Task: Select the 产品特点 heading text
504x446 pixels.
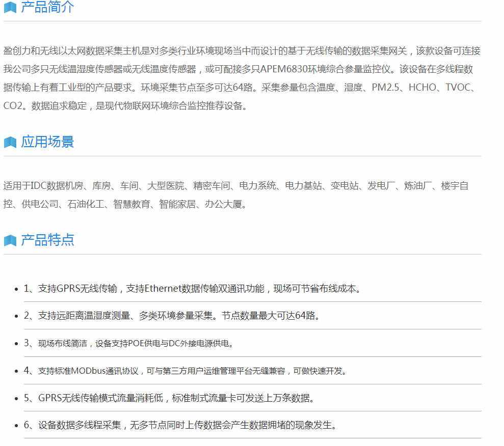Action: click(47, 240)
